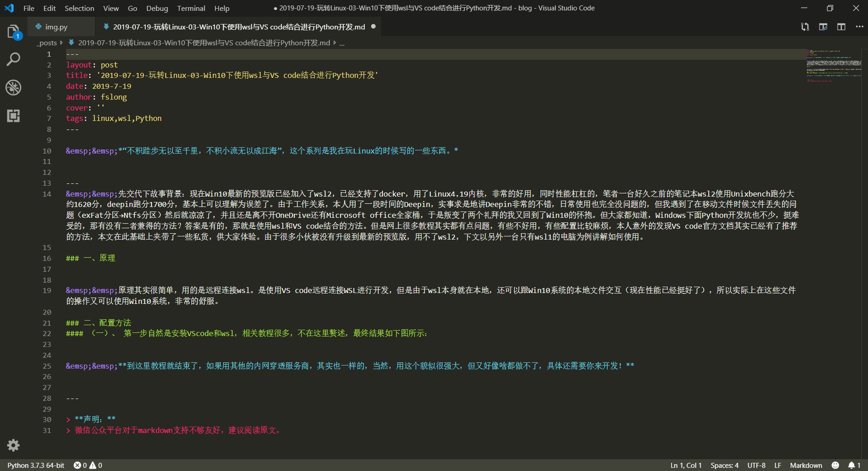868x471 pixels.
Task: Place cursor on 'layout: post' line
Action: click(92, 65)
